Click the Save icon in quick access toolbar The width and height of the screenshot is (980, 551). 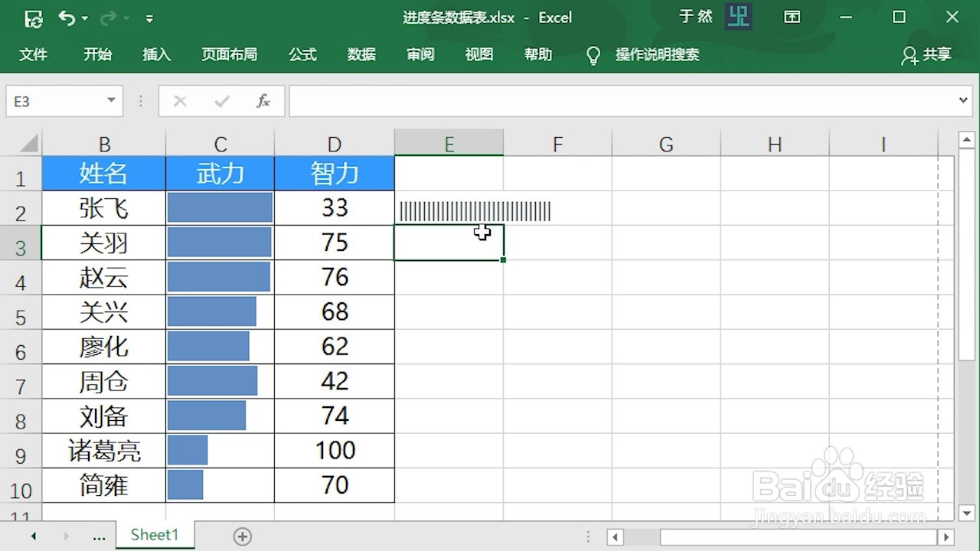pos(33,17)
